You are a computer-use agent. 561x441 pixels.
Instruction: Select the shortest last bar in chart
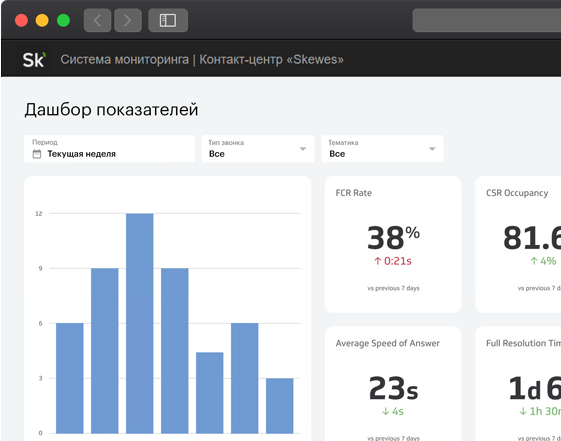pyautogui.click(x=279, y=406)
